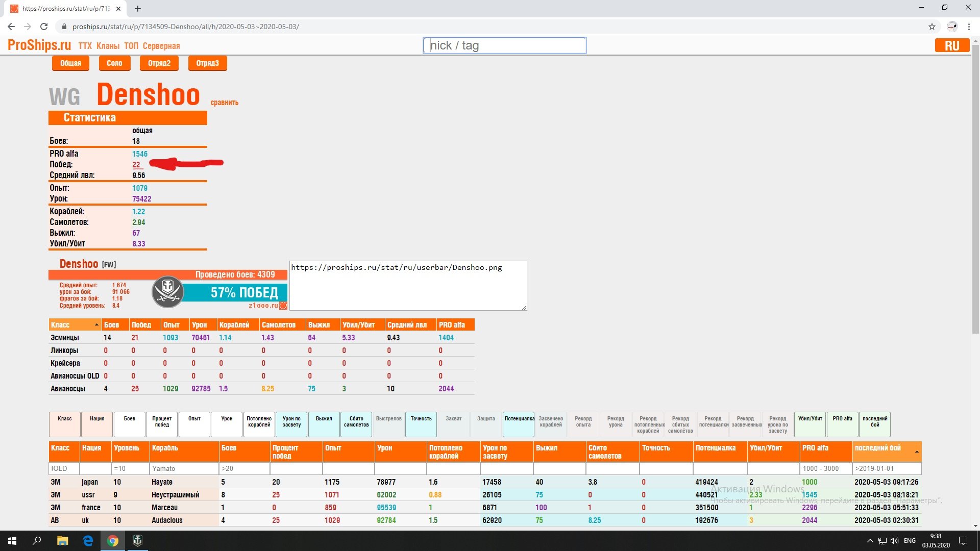Sort by последний бой column arrow

[x=917, y=452]
